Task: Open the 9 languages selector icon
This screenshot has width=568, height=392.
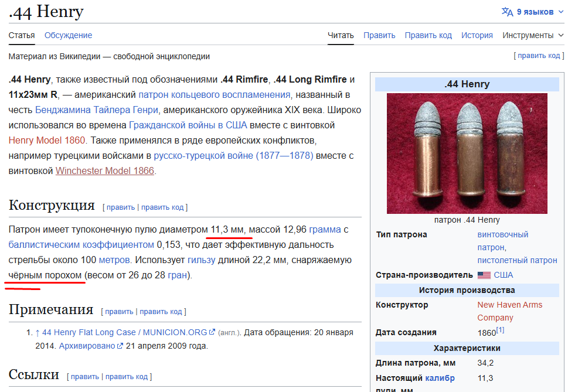Action: 507,12
